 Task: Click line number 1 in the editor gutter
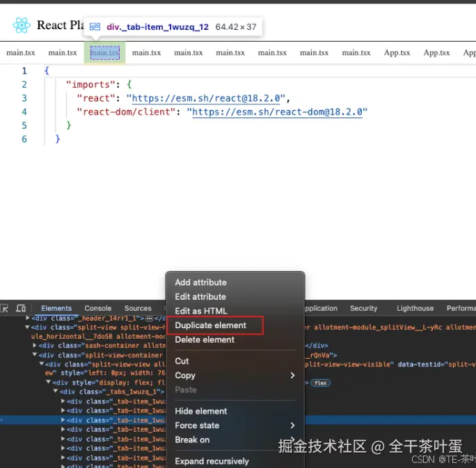tap(24, 71)
